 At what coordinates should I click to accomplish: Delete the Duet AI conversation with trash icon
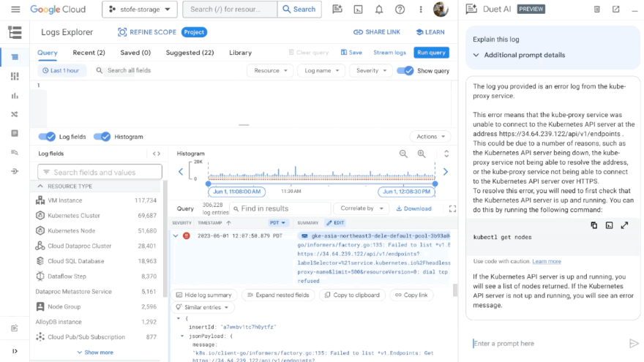point(596,9)
